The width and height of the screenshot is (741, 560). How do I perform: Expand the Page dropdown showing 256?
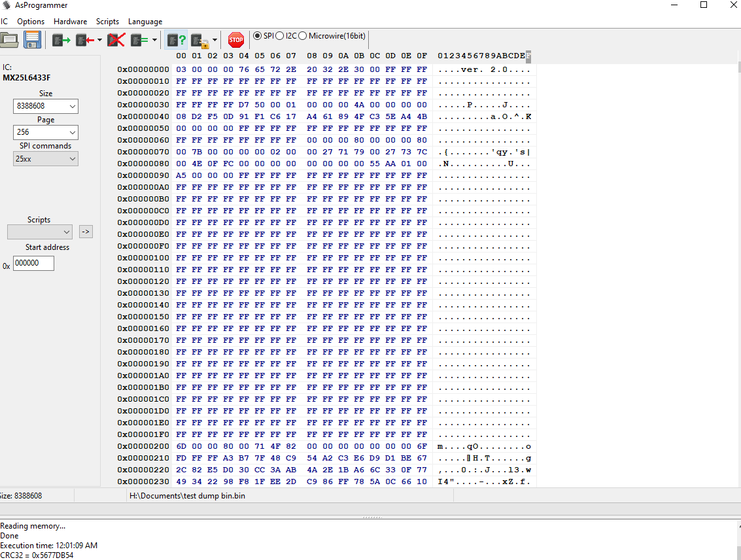(46, 132)
